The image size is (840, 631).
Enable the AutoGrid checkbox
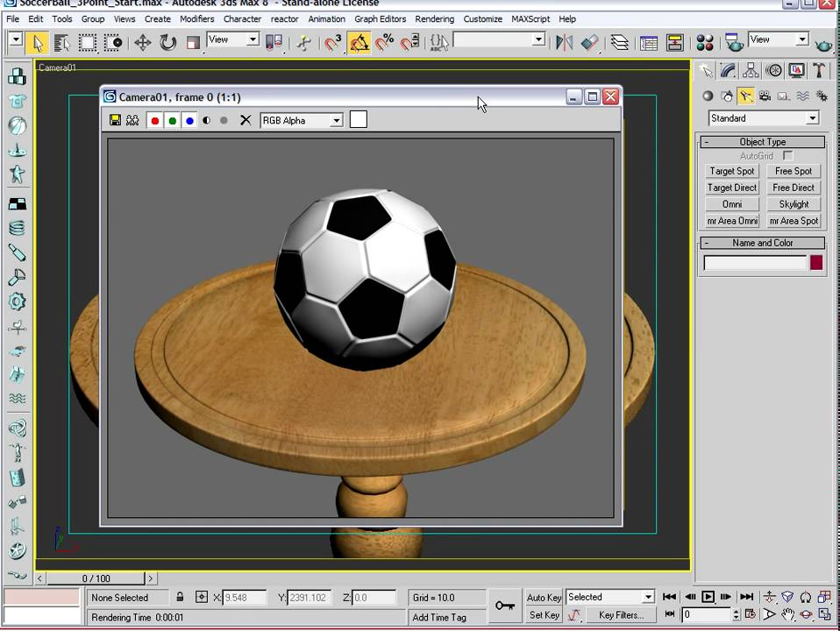click(x=787, y=155)
